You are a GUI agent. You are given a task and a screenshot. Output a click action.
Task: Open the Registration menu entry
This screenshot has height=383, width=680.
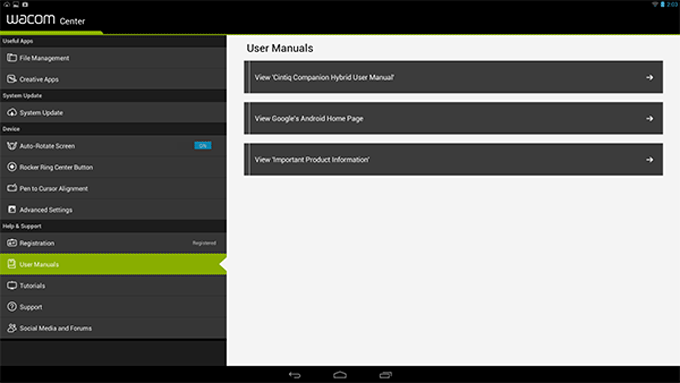point(113,243)
